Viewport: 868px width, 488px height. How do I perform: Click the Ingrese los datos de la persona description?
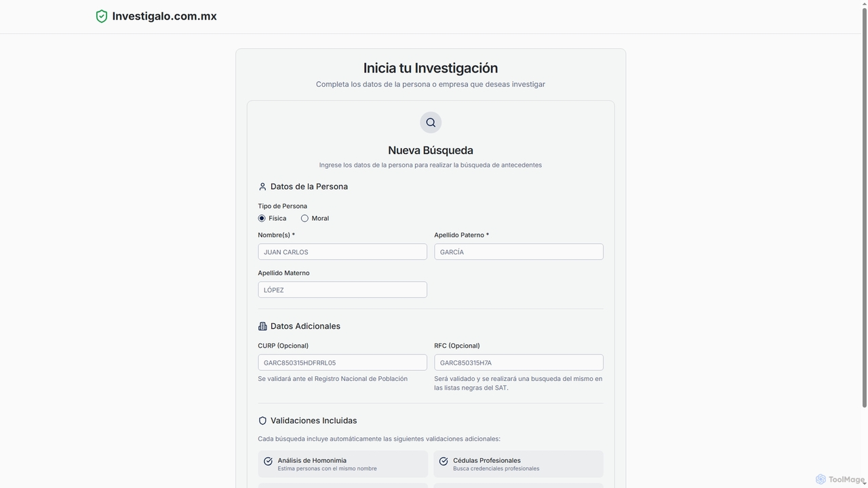[x=431, y=165]
